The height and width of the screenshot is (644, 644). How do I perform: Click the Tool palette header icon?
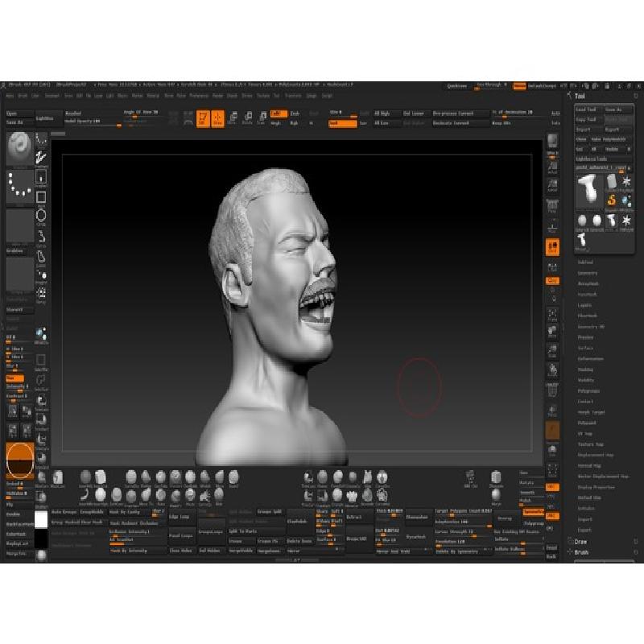pyautogui.click(x=569, y=96)
